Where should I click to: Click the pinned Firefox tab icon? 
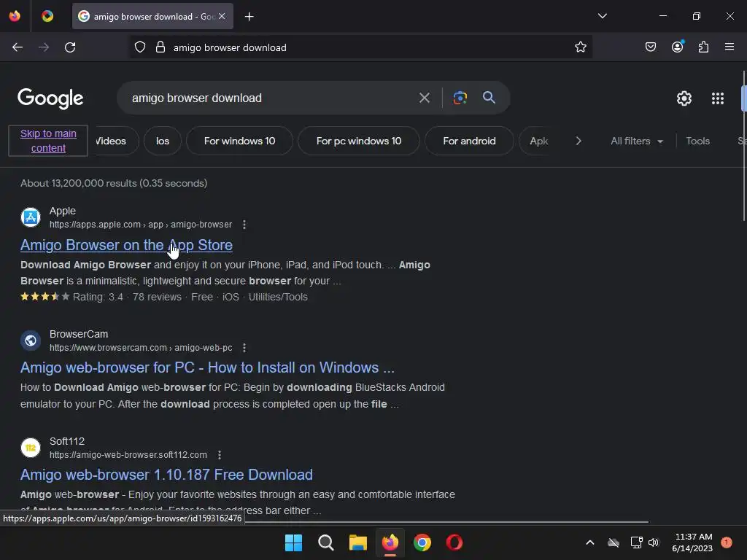pyautogui.click(x=15, y=16)
